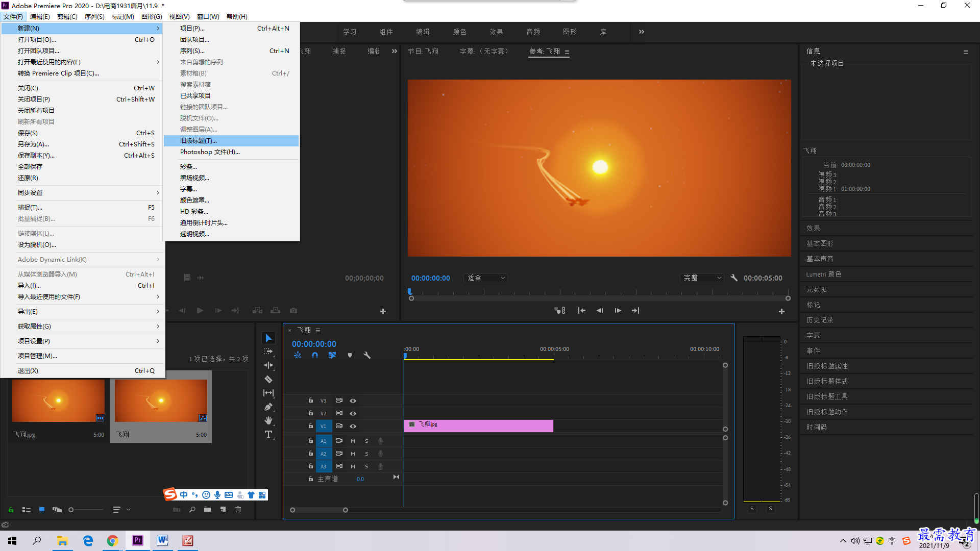Add a marker in the timeline header
The image size is (980, 551).
coord(350,355)
